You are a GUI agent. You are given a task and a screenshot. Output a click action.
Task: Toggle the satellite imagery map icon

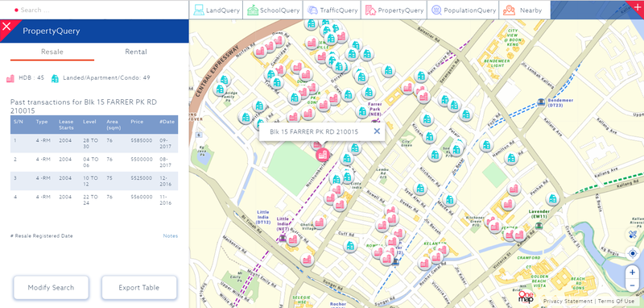pos(633,235)
